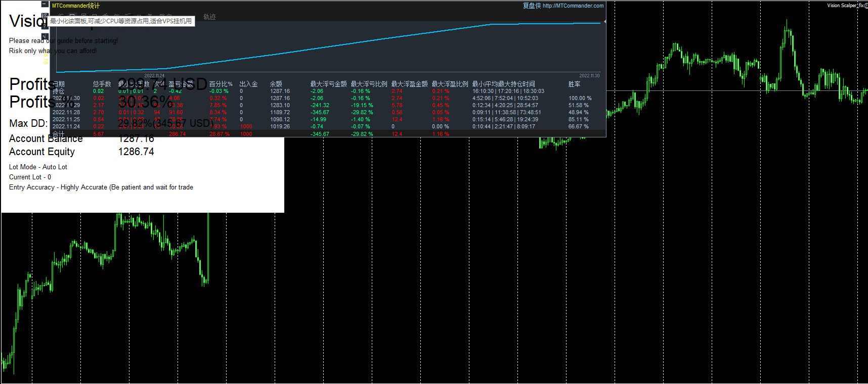Viewport: 868px width, 384px height.
Task: Click the Current Lot - 0 text
Action: point(30,177)
